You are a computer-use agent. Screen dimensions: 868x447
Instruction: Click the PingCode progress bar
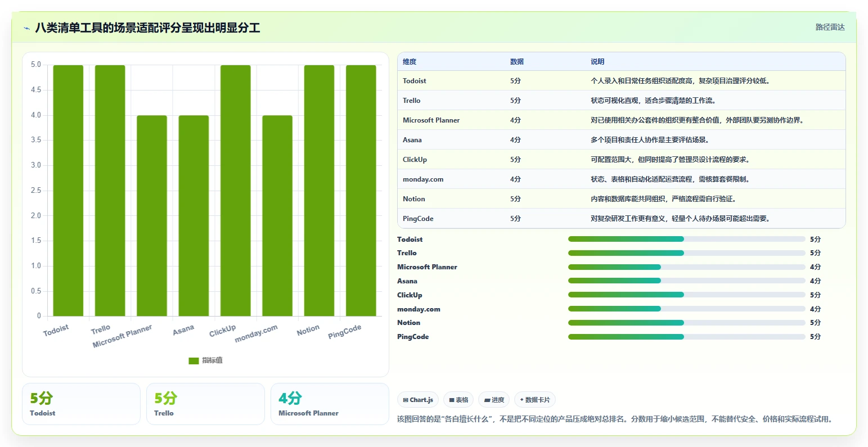click(687, 337)
